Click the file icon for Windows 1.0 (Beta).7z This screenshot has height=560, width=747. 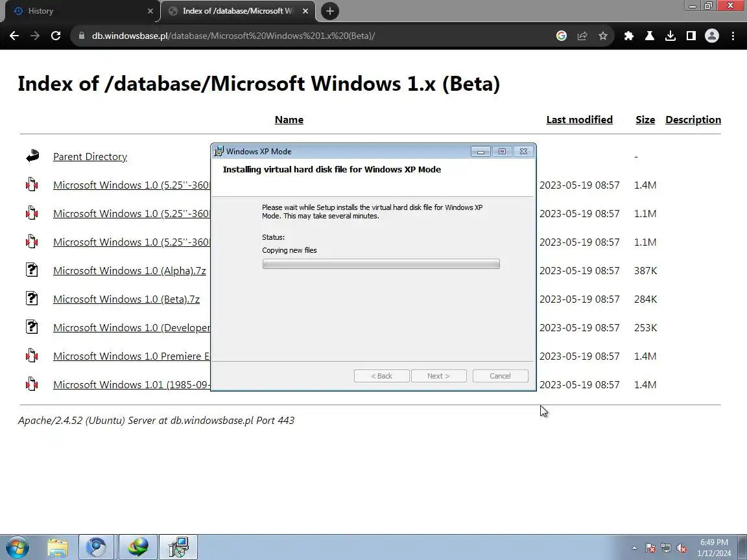pyautogui.click(x=32, y=299)
